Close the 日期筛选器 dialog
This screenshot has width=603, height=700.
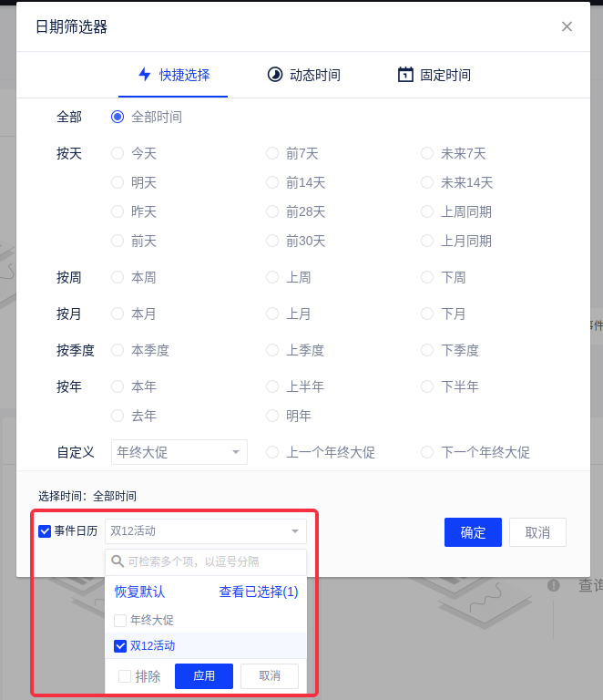tap(567, 26)
